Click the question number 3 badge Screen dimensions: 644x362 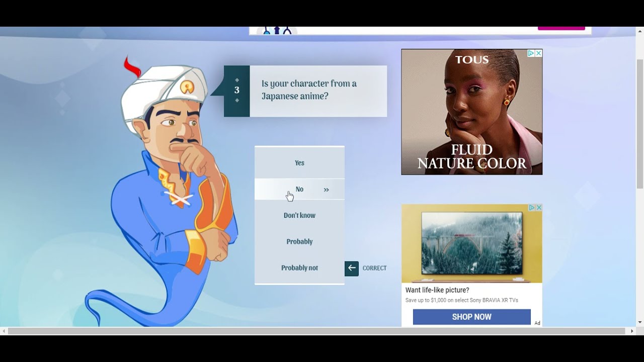pos(237,91)
